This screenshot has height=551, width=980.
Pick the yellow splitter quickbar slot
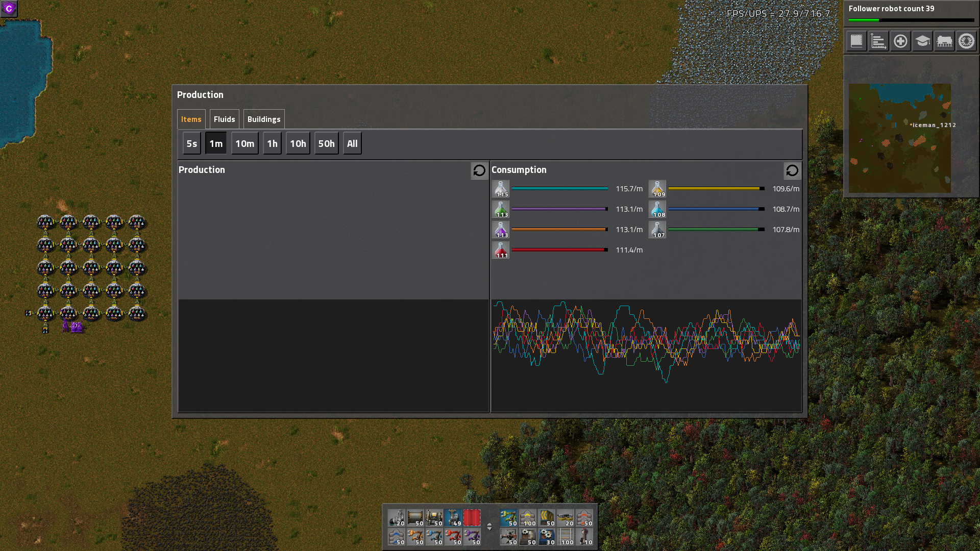pos(547,518)
